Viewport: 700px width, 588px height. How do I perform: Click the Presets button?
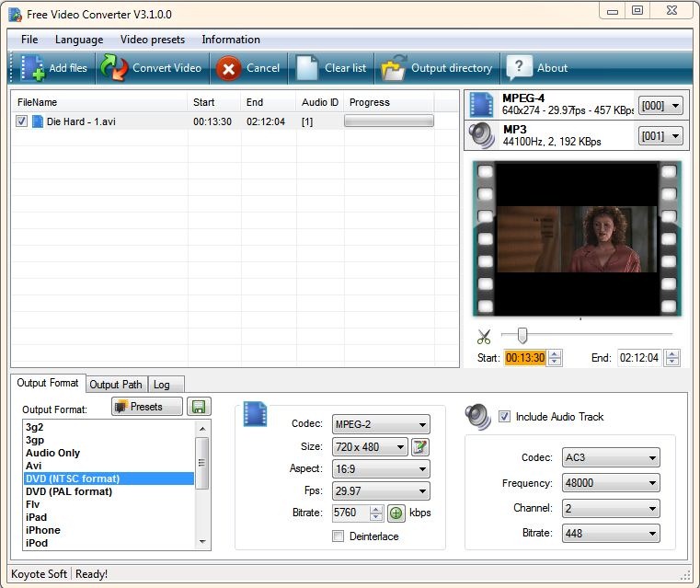tap(147, 407)
